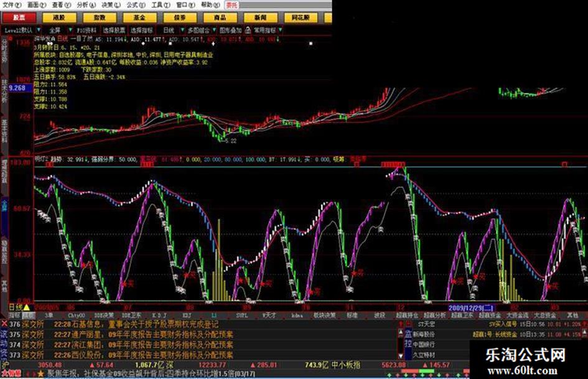The width and height of the screenshot is (588, 379).
Task: Open the 公式 menu
Action: coord(136,5)
